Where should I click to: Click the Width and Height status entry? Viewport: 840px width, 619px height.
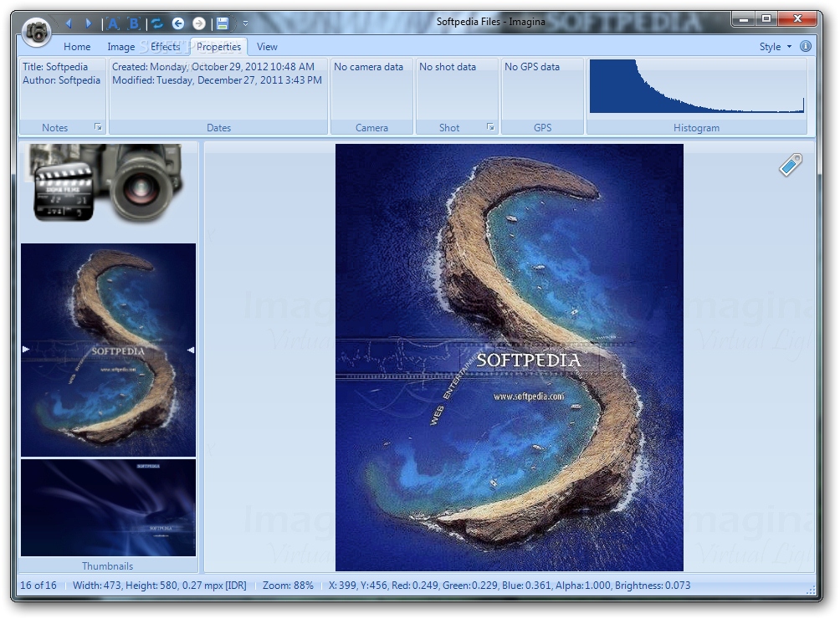pos(160,586)
